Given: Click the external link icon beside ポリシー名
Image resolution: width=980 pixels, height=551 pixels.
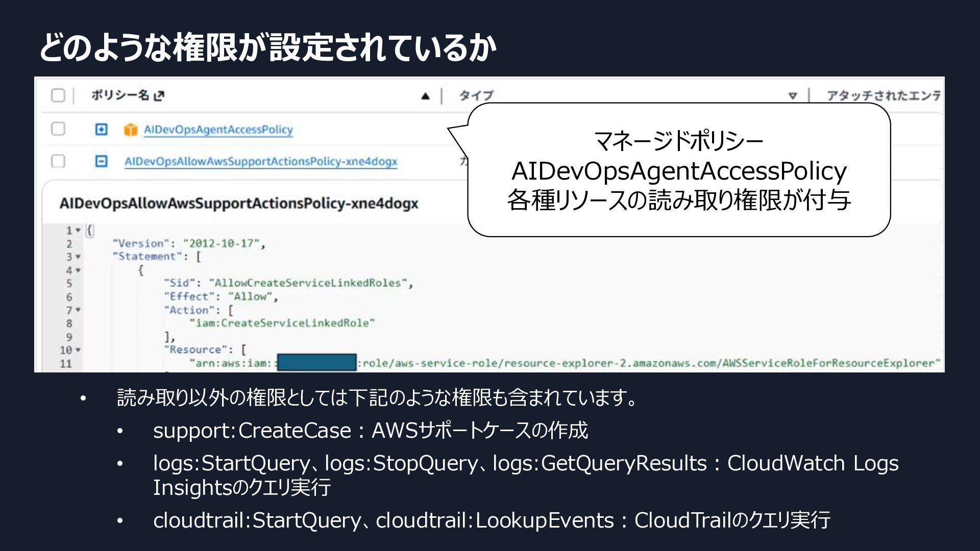Looking at the screenshot, I should [159, 95].
